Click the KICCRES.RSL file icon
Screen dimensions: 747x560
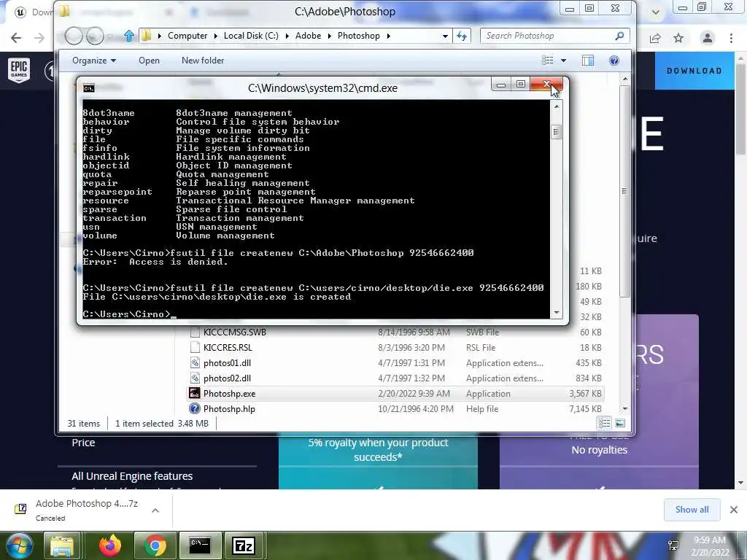tap(194, 348)
